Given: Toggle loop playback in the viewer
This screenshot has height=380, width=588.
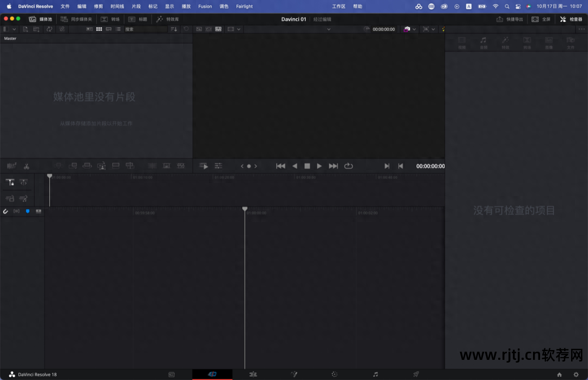Looking at the screenshot, I should coord(348,166).
